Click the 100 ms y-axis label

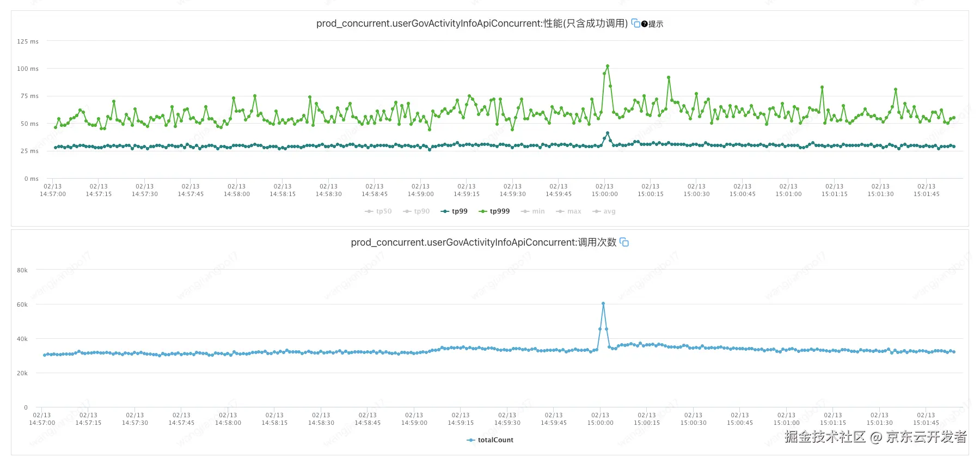pos(28,69)
